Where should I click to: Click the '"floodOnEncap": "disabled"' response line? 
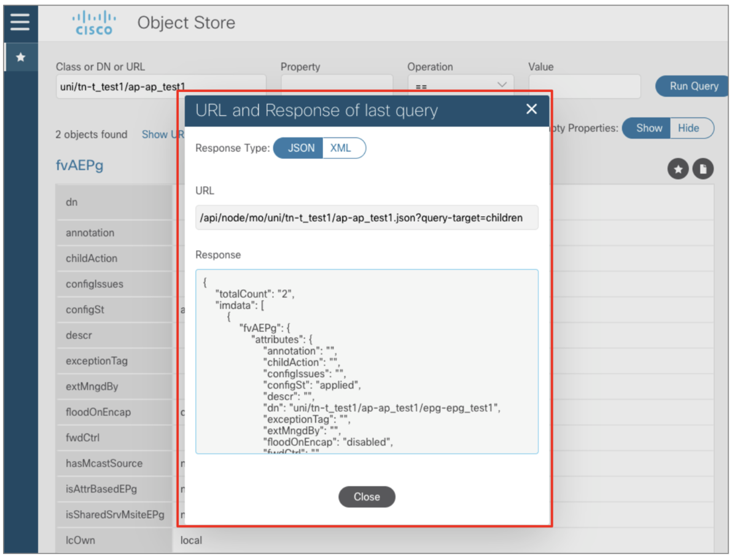(x=328, y=441)
